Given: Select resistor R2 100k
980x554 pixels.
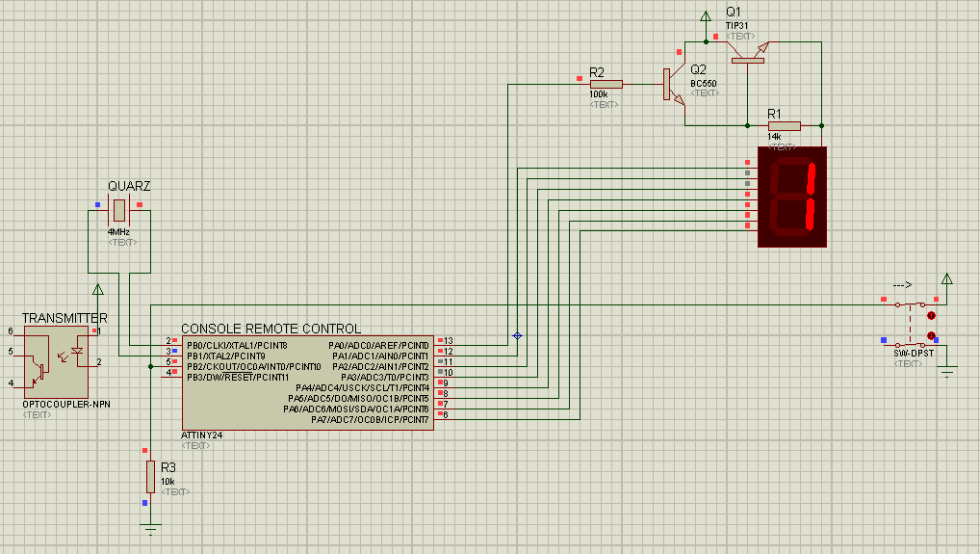Looking at the screenshot, I should point(606,85).
